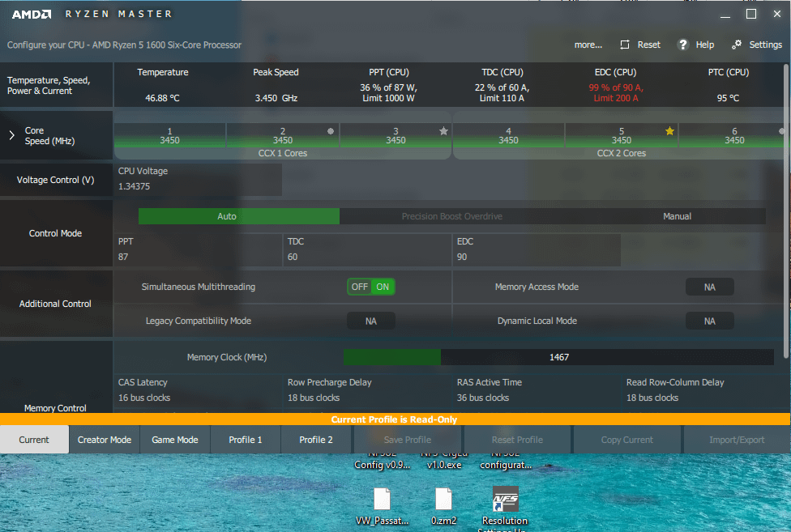The width and height of the screenshot is (791, 532).
Task: Switch to Creator Mode tab
Action: click(x=105, y=440)
